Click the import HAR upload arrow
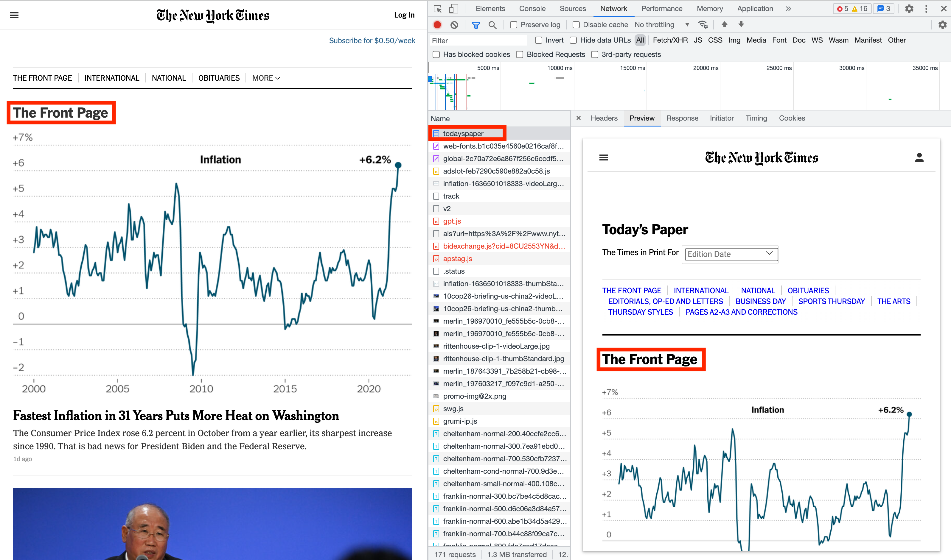The height and width of the screenshot is (560, 951). 724,25
